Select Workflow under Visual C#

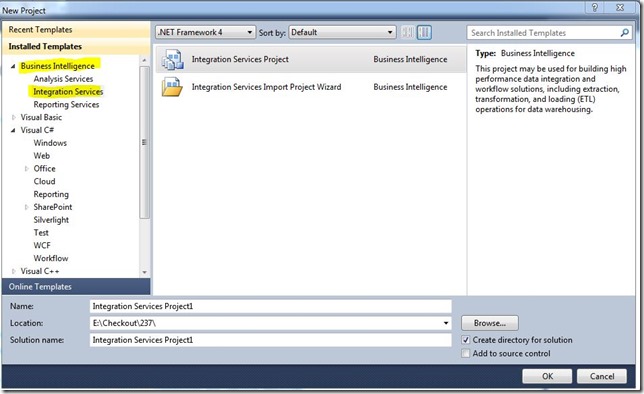click(x=51, y=258)
